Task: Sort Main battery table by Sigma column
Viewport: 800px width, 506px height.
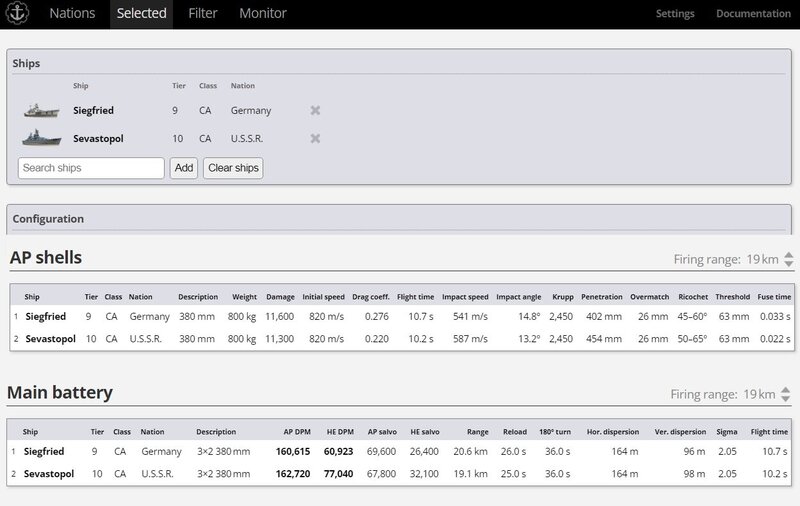Action: pos(727,432)
